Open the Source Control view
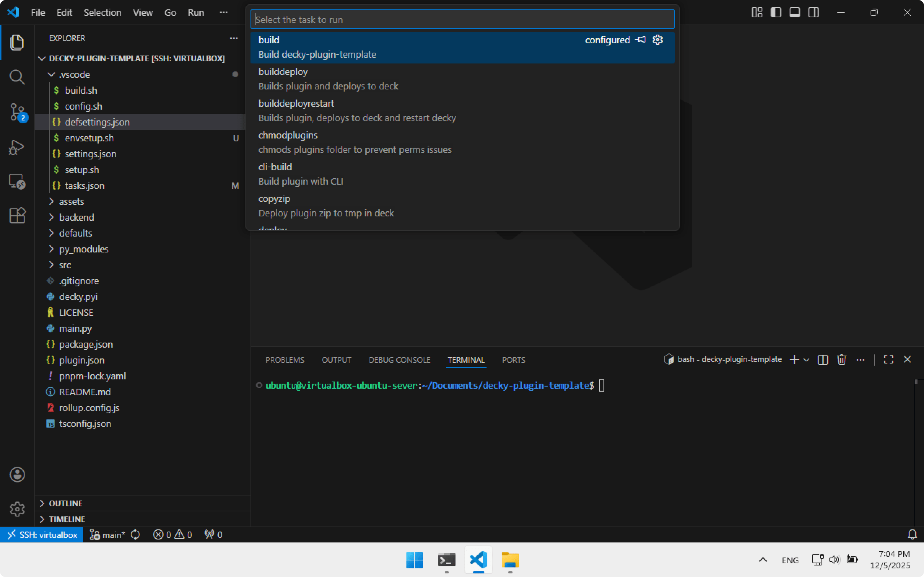This screenshot has width=924, height=577. point(17,112)
